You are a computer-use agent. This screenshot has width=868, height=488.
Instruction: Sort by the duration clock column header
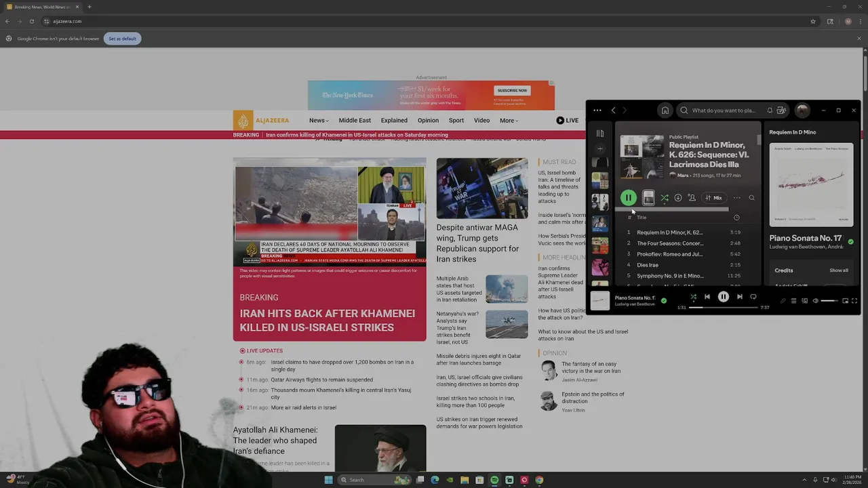pyautogui.click(x=736, y=218)
